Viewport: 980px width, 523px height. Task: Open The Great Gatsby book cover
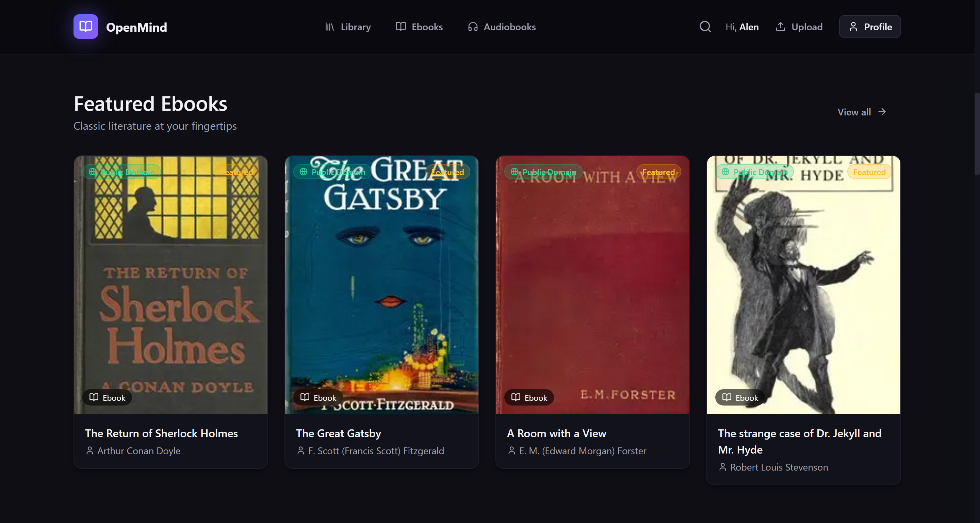pos(381,285)
